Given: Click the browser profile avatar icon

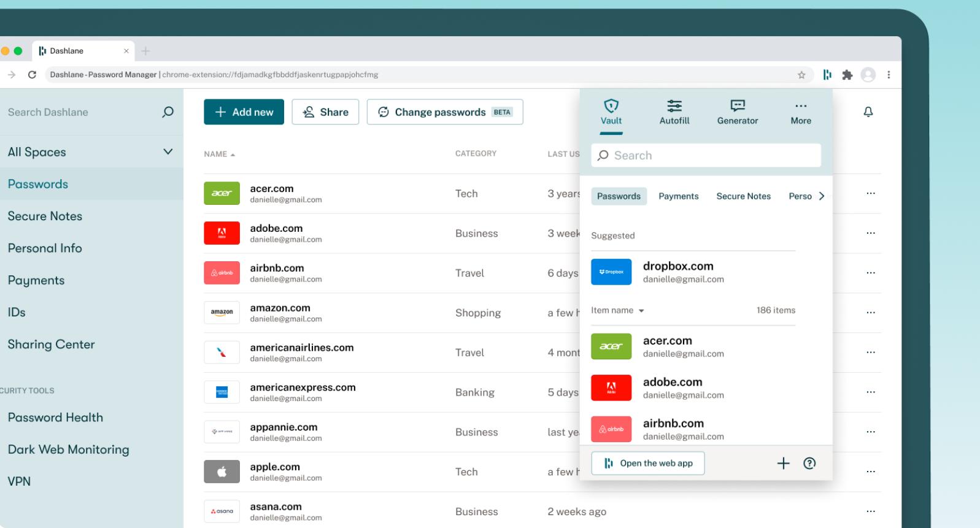Looking at the screenshot, I should tap(868, 75).
